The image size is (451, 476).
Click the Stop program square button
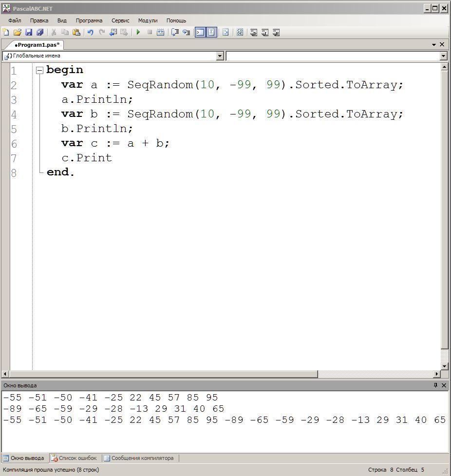pos(150,32)
